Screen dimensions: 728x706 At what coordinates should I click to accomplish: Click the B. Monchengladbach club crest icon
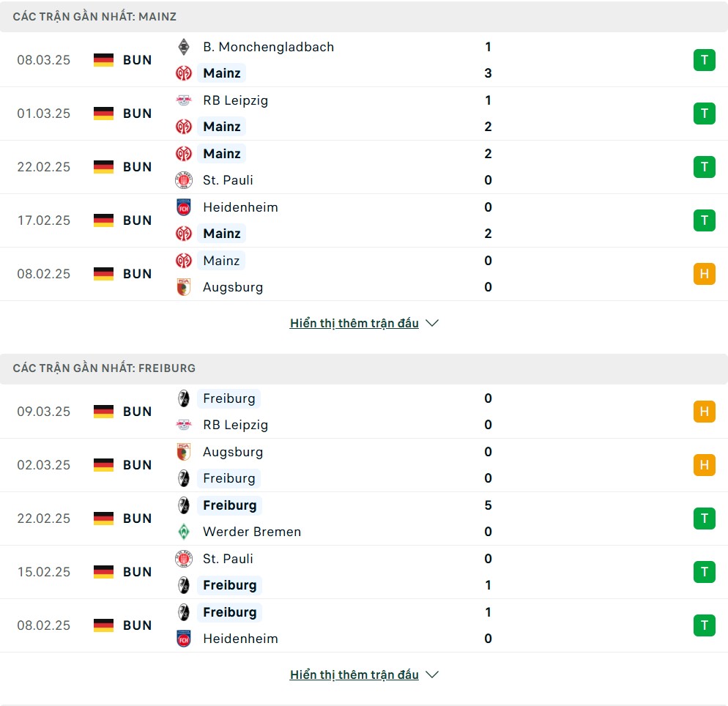184,47
